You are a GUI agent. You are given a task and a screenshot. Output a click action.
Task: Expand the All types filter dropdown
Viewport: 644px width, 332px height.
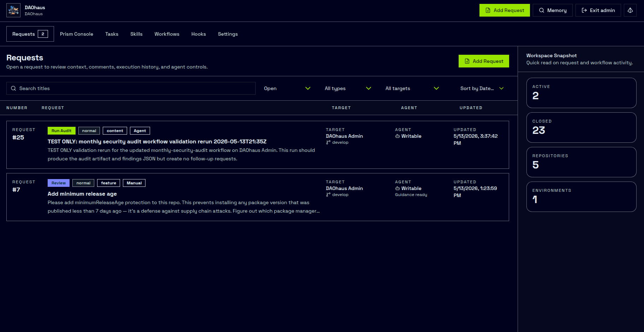(x=348, y=88)
